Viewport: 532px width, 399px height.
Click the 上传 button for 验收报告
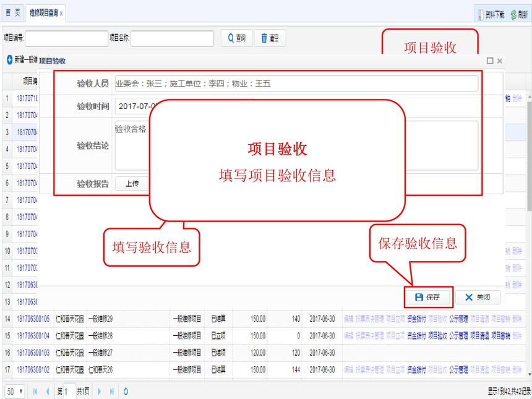coord(132,184)
